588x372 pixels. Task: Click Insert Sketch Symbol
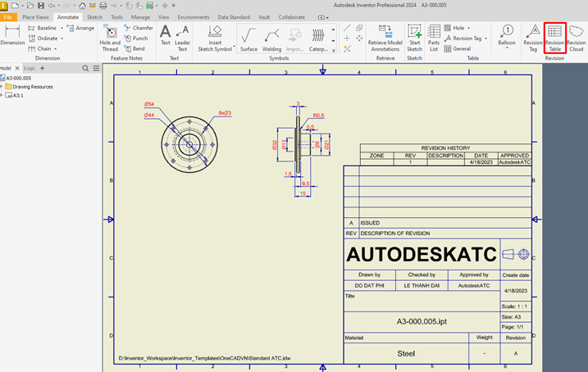click(x=215, y=39)
